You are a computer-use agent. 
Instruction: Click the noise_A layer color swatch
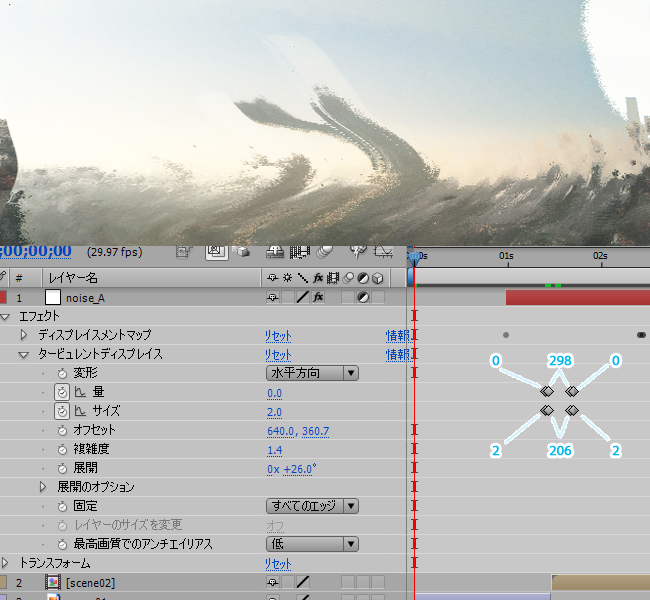[53, 298]
